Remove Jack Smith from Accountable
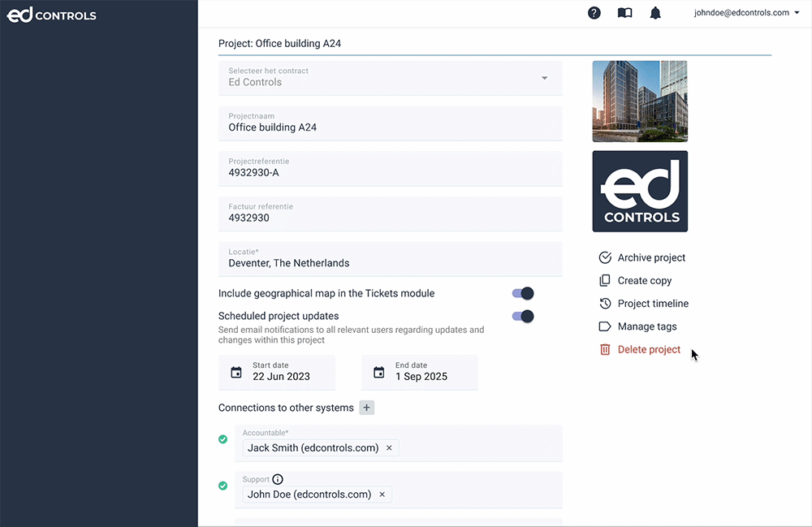 [389, 448]
